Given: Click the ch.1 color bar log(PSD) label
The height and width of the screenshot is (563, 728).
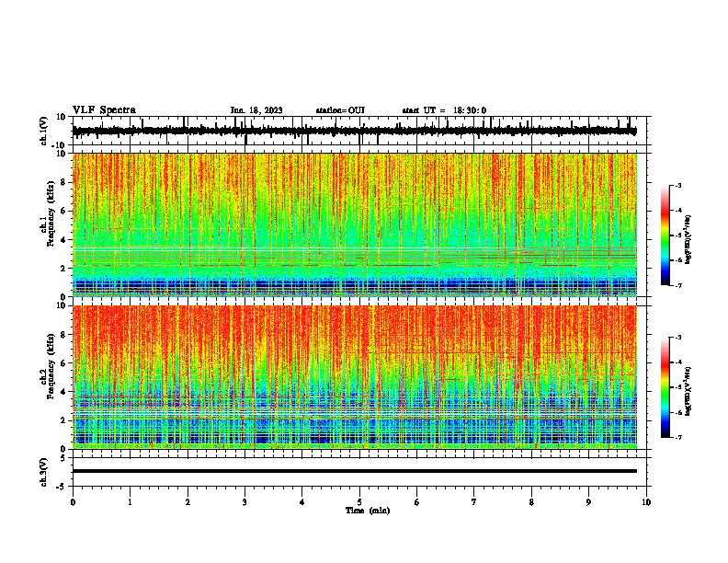Looking at the screenshot, I should pos(688,240).
